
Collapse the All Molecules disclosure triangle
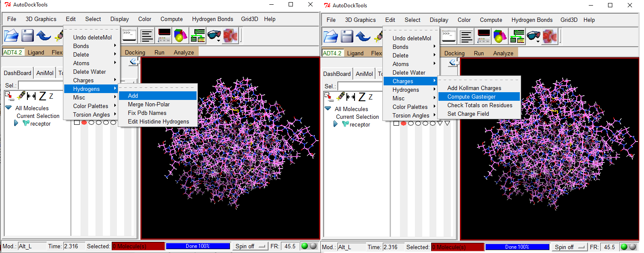7,108
